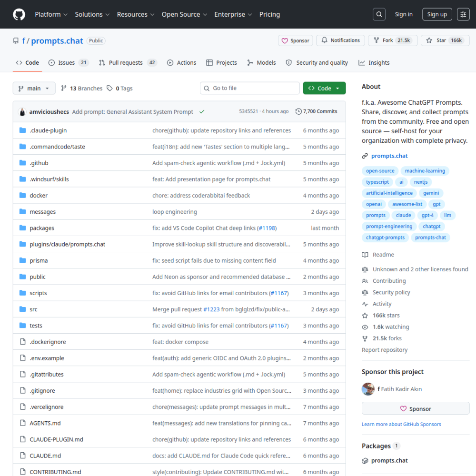Click the Sponsor heart button at top

pyautogui.click(x=296, y=40)
